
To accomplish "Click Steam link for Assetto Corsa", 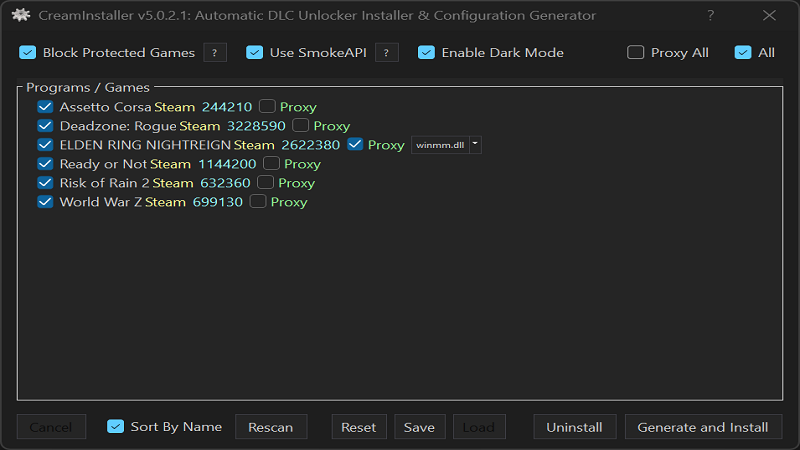I will [174, 107].
